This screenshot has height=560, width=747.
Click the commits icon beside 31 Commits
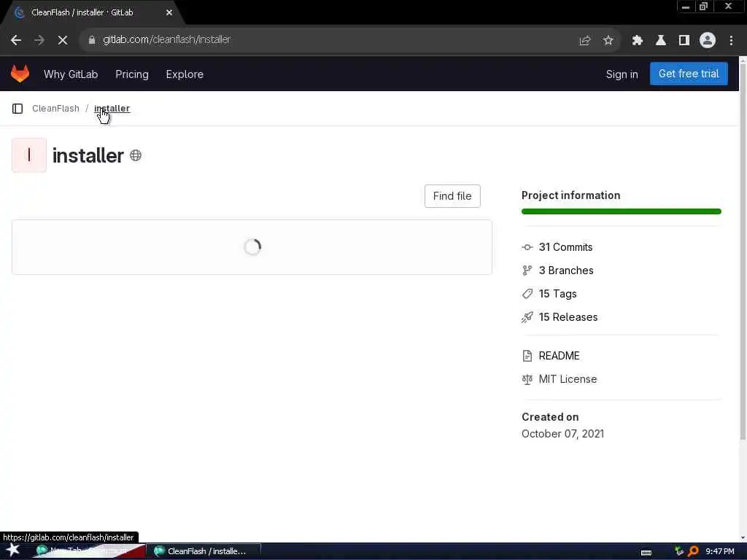pos(527,247)
